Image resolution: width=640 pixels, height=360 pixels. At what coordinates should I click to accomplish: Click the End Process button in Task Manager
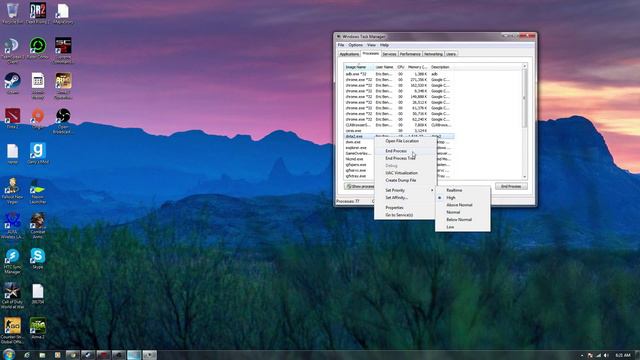point(511,187)
